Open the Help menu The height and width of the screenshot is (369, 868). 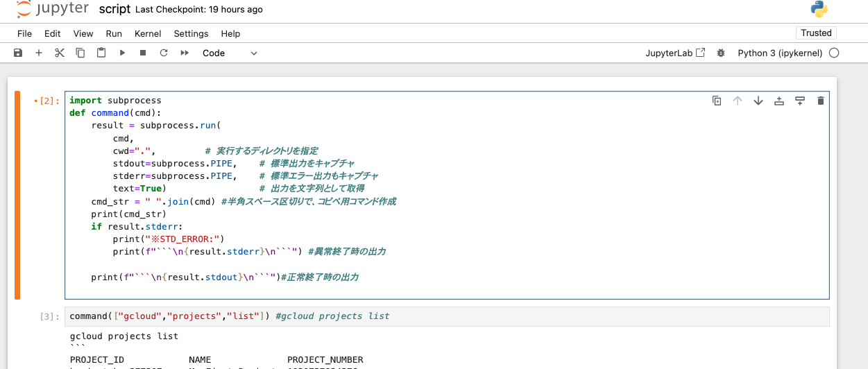click(230, 33)
